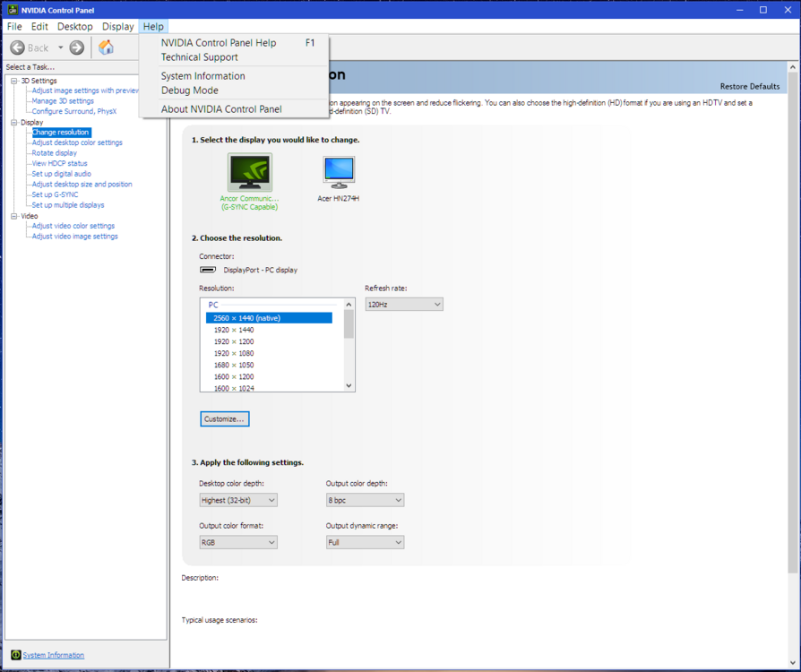Open Adjust image settings with preview

(85, 90)
